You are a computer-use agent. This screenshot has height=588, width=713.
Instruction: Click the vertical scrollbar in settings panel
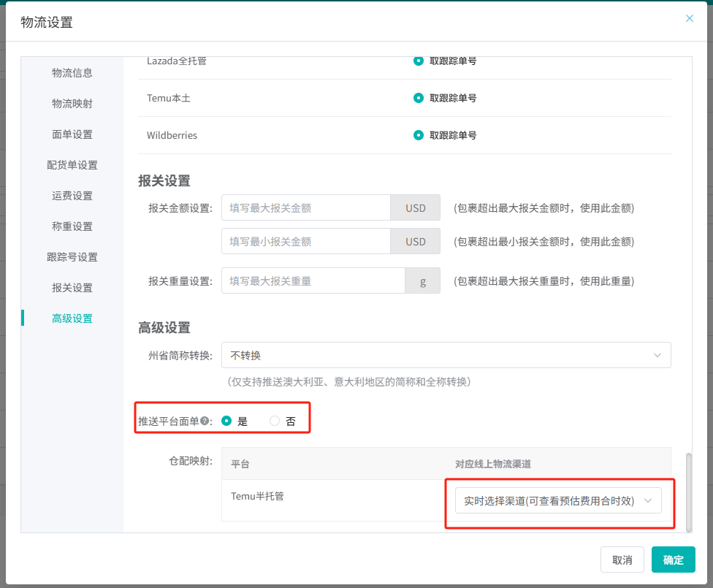click(x=689, y=492)
